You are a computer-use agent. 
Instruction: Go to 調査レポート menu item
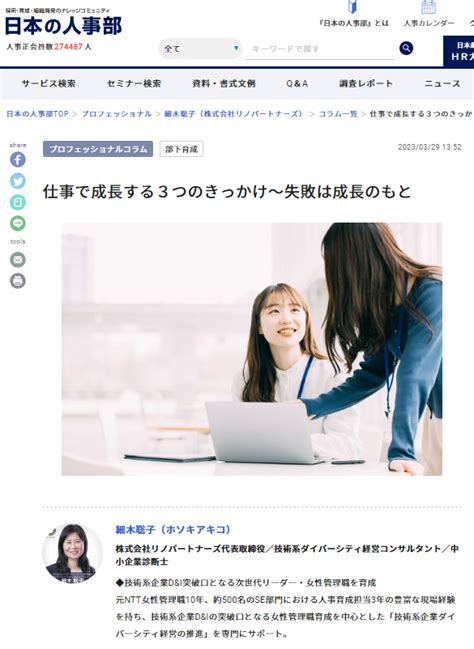[x=366, y=84]
